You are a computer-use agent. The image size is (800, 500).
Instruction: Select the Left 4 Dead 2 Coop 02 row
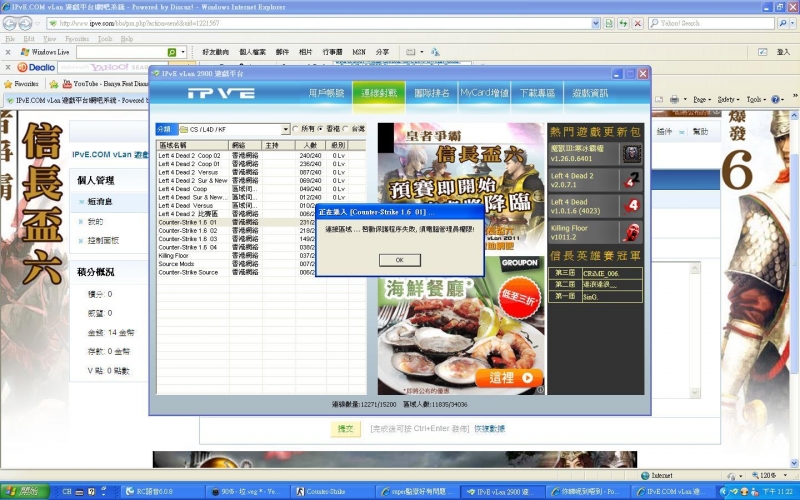261,156
